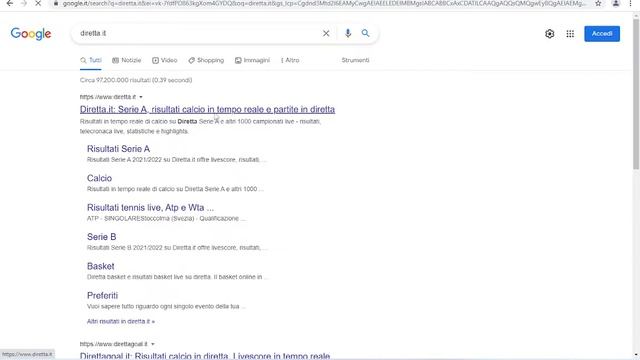Screen dimensions: 640x360
Task: Click the Accedi sign-in button
Action: point(602,34)
